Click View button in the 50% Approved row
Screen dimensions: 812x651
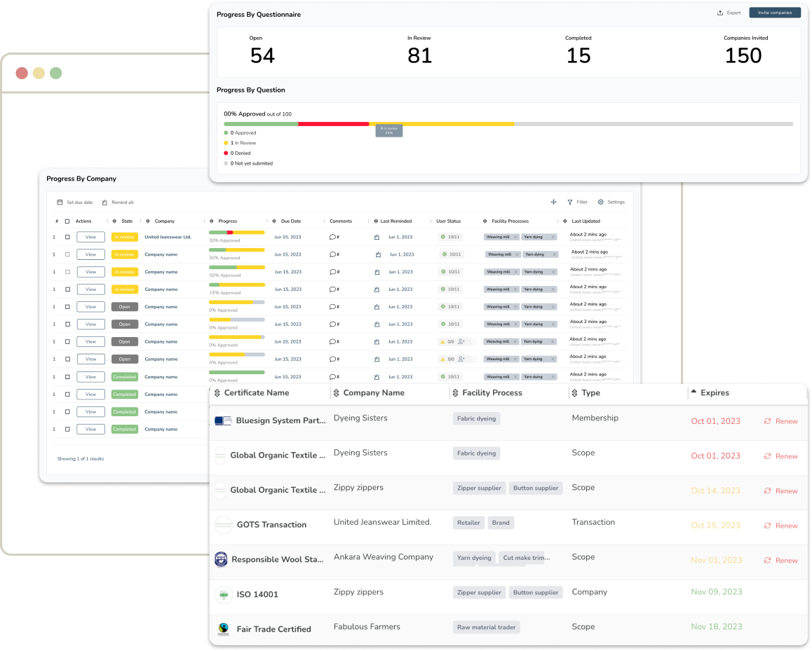90,272
